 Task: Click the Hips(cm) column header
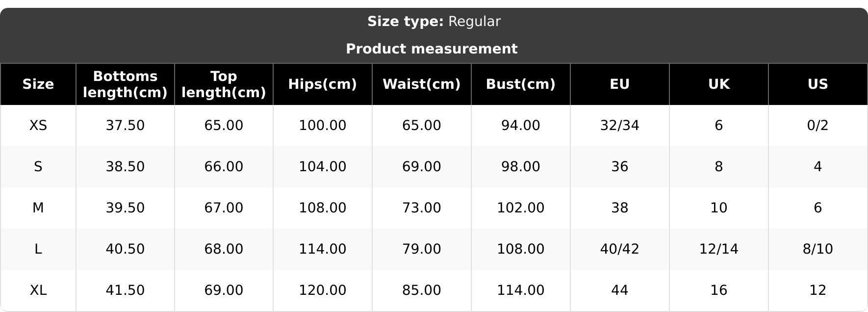pyautogui.click(x=322, y=84)
